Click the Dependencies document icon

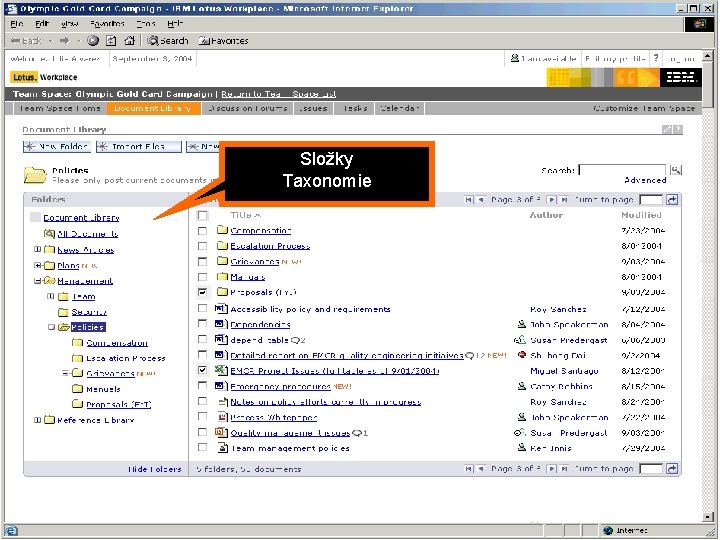pos(221,324)
